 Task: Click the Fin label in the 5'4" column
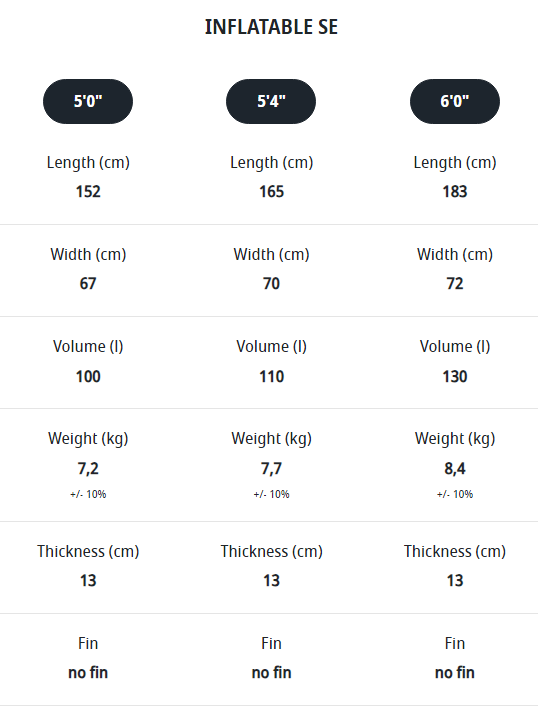[271, 643]
